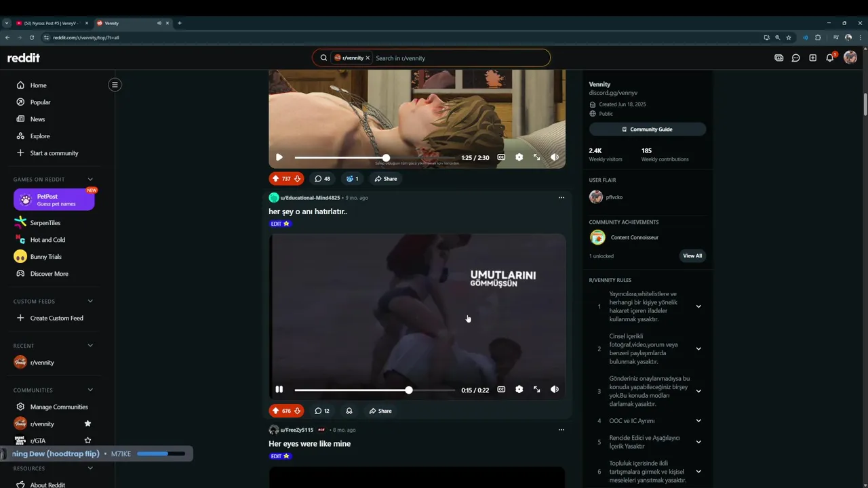Screen dimensions: 868x488
Task: Collapse the Recent section
Action: tap(90, 346)
